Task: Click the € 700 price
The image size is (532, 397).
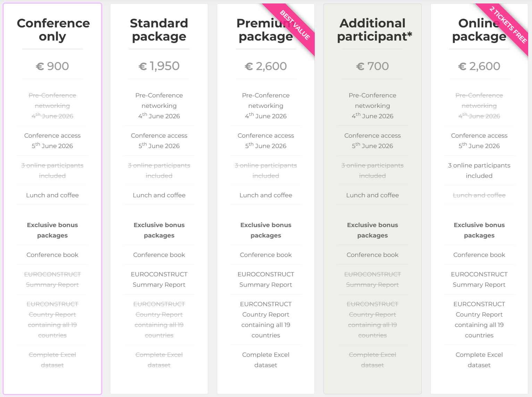Action: [x=372, y=66]
